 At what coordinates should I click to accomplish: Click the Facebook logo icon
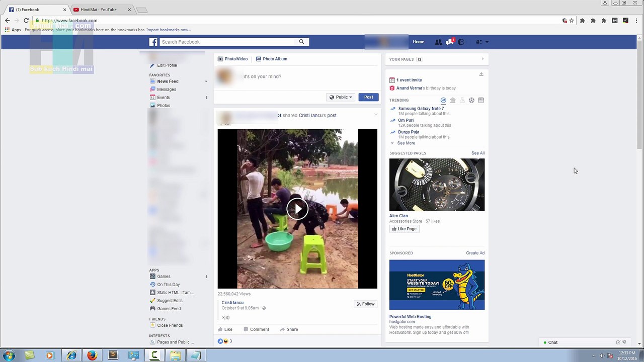click(153, 42)
